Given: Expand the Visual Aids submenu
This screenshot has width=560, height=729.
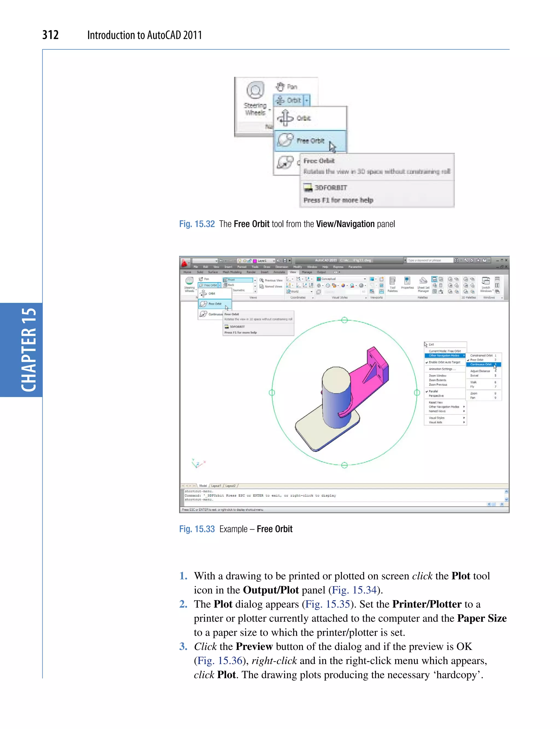Looking at the screenshot, I should pos(445,422).
